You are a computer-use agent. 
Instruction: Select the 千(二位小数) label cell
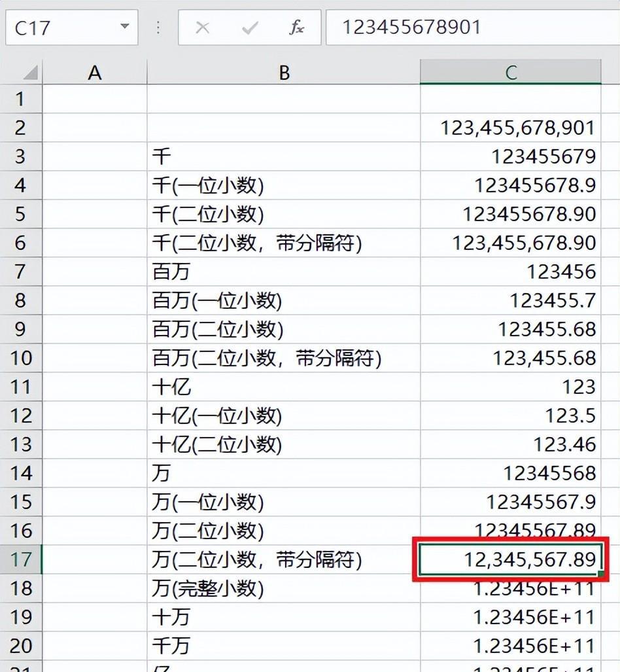pos(284,214)
